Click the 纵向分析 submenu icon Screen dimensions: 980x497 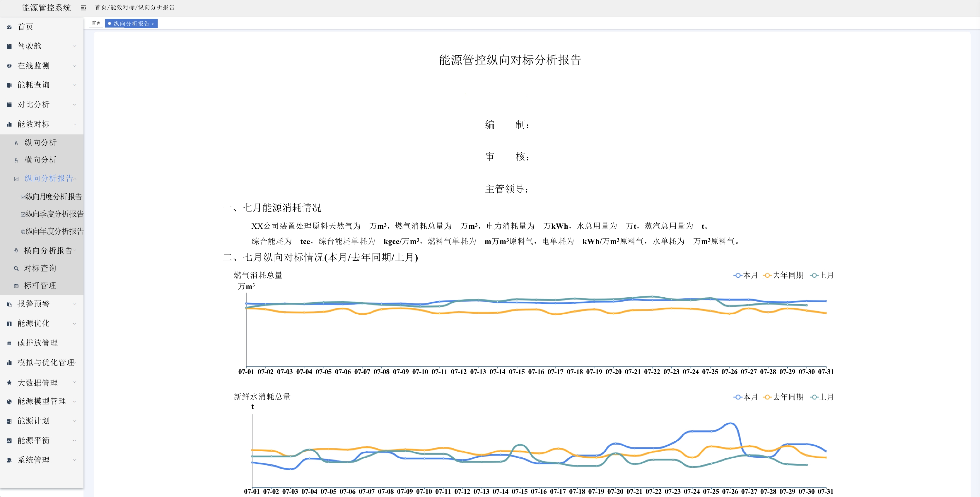[16, 143]
